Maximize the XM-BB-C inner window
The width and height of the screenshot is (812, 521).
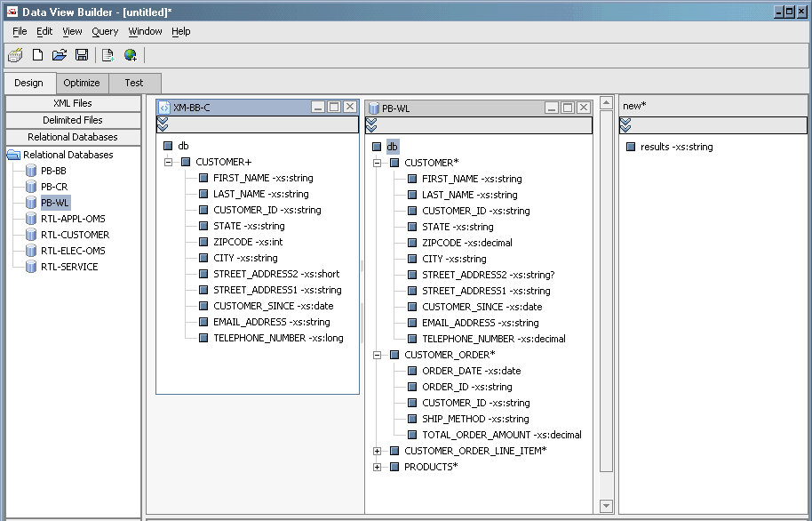(x=334, y=107)
